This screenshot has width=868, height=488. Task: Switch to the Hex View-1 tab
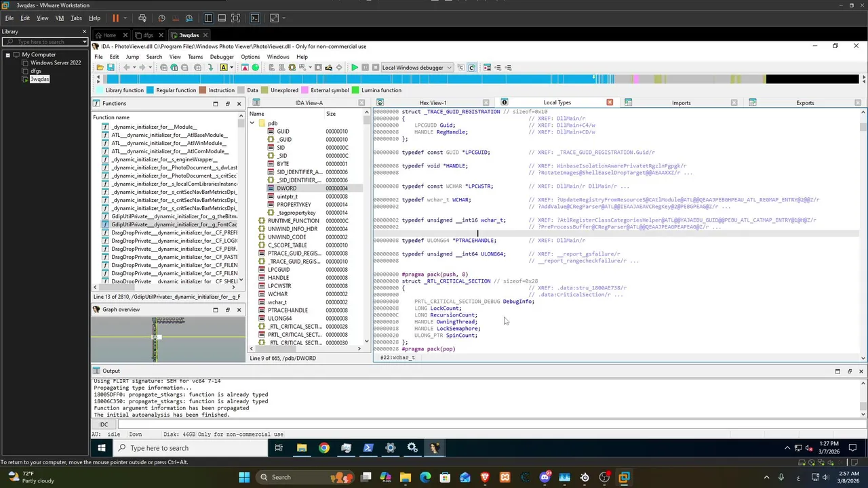[x=433, y=103]
